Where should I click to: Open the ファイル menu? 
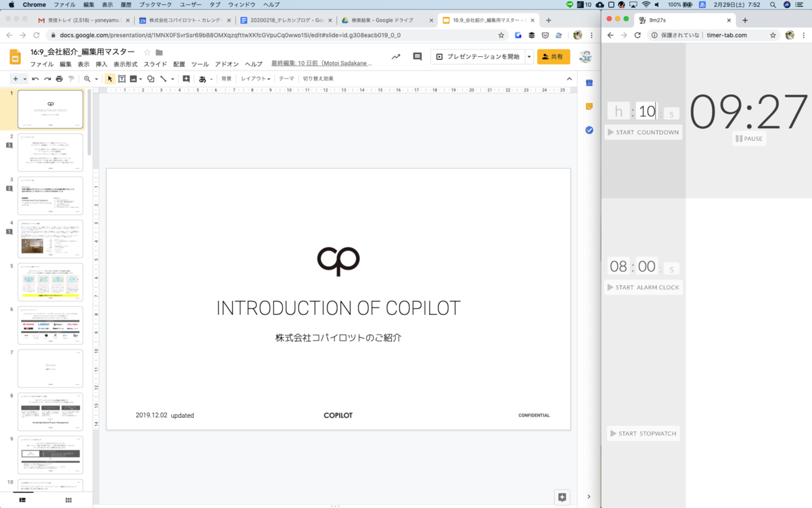click(x=42, y=64)
